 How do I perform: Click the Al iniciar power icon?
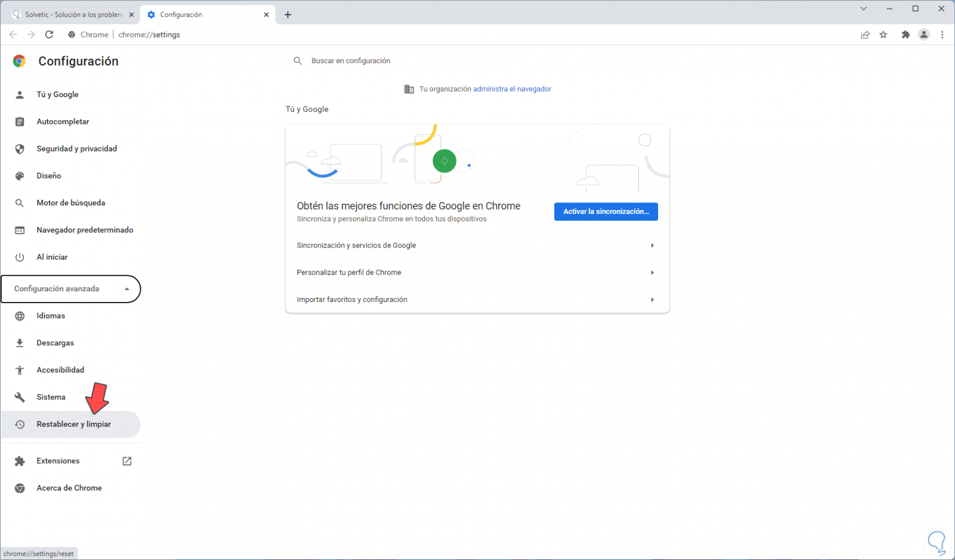tap(20, 257)
